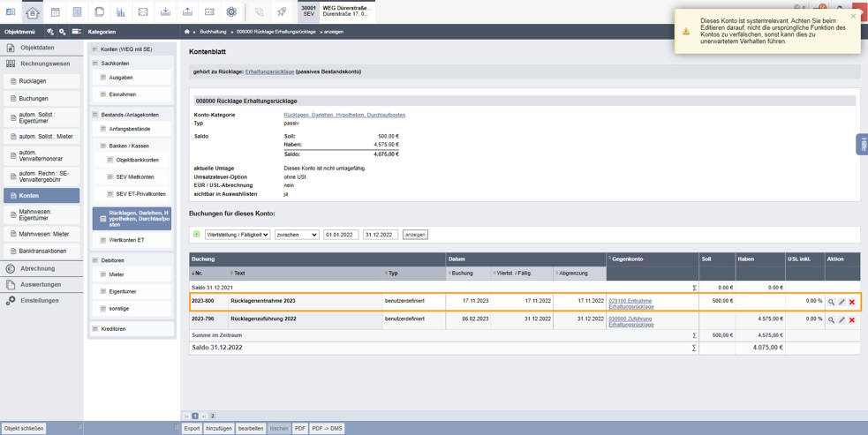Image resolution: width=868 pixels, height=435 pixels.
Task: Click the home icon in breadcrumb
Action: tap(187, 32)
